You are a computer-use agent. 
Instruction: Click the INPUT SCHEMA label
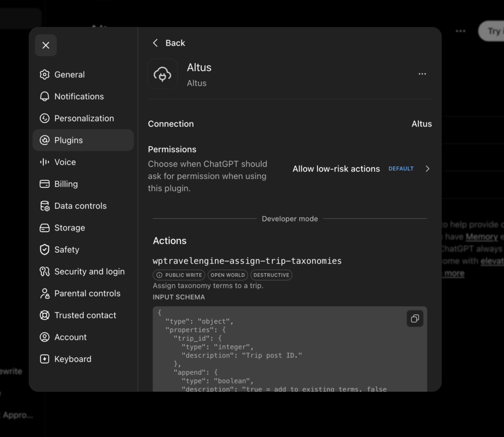(179, 297)
